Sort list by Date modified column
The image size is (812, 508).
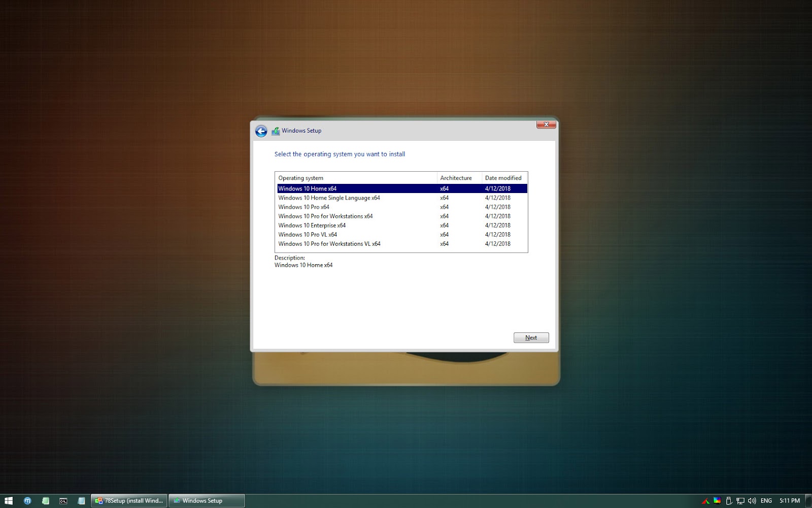[x=503, y=178]
